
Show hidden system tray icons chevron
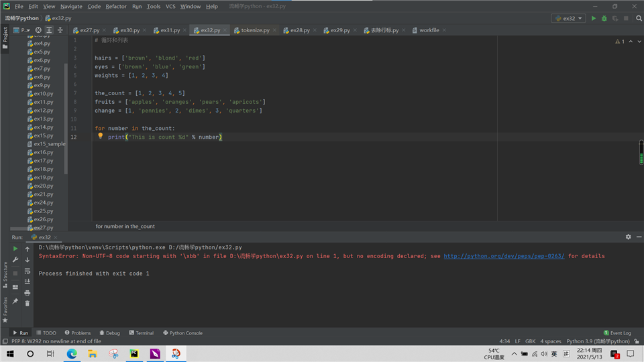[x=515, y=353]
